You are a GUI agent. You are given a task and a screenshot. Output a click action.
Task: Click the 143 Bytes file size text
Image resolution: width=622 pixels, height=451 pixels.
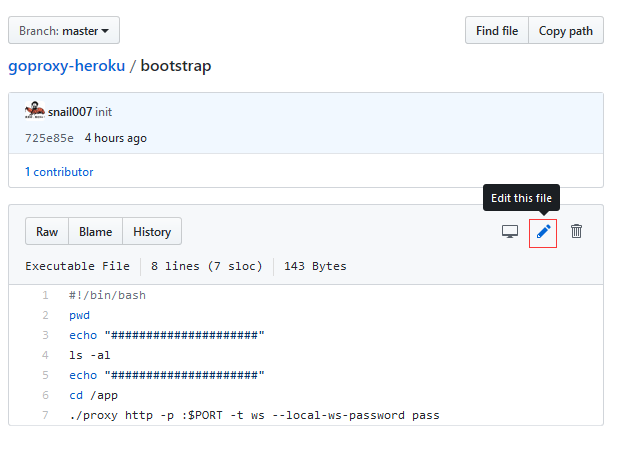tap(315, 266)
